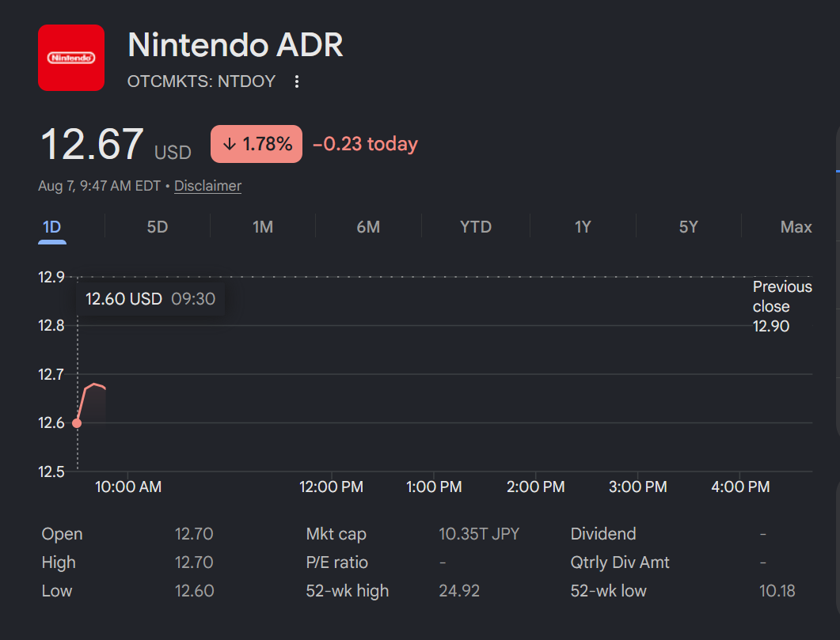Click the Open label

62,534
